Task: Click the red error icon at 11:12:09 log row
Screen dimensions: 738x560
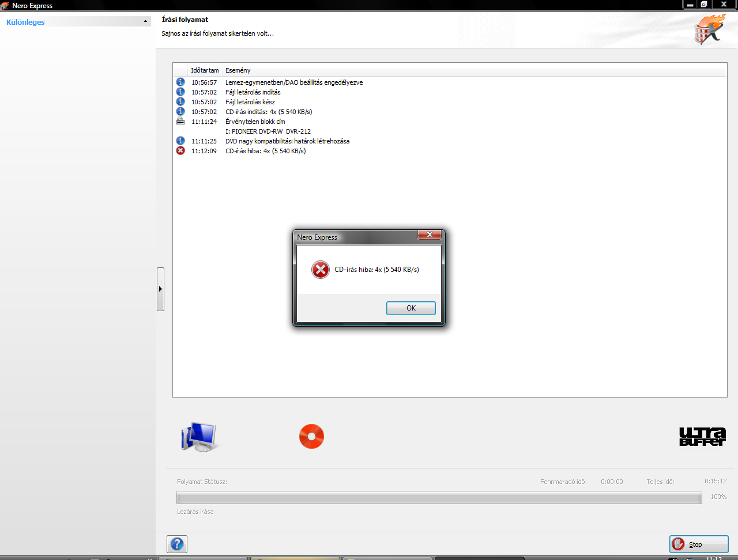Action: [180, 151]
